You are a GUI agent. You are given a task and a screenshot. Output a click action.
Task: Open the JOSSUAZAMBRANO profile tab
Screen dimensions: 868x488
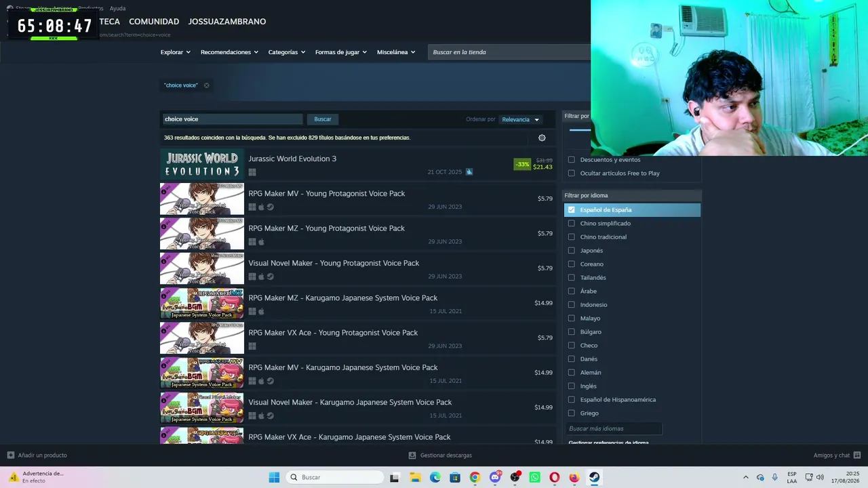(227, 22)
